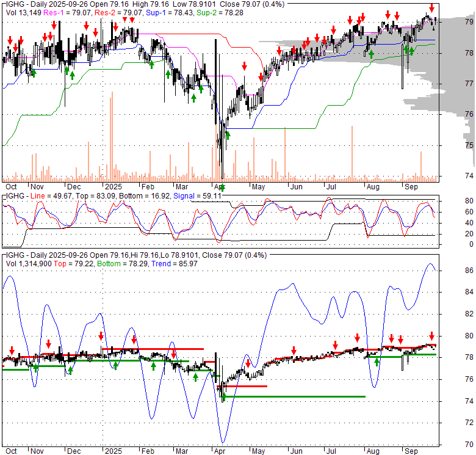Viewport: 476px width, 455px height.
Task: Click the 86 level on bottom chart axis
Action: click(469, 271)
